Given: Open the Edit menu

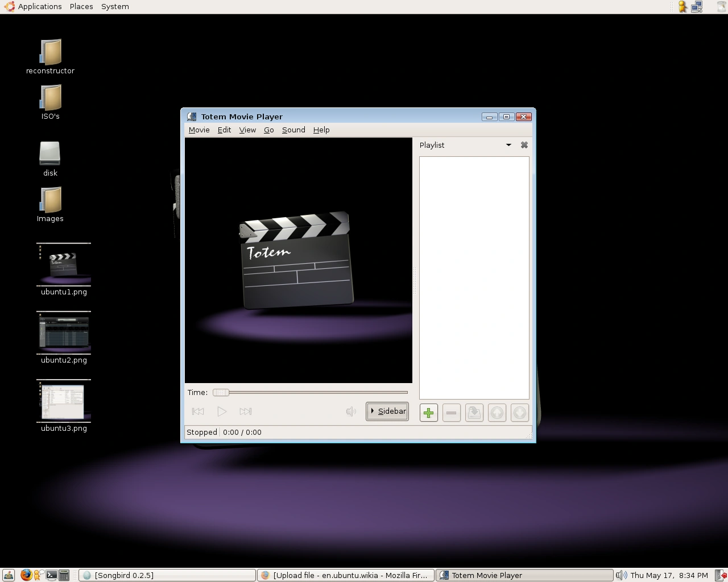Looking at the screenshot, I should tap(225, 130).
